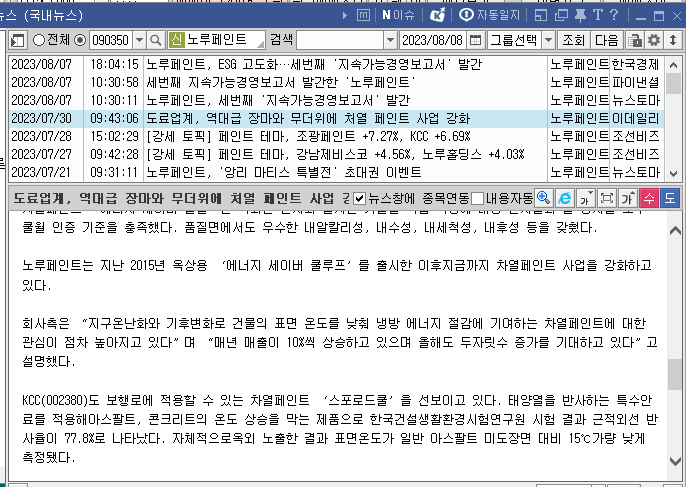Click the red 수 buy button
Screen dimensions: 686x487
[x=648, y=198]
